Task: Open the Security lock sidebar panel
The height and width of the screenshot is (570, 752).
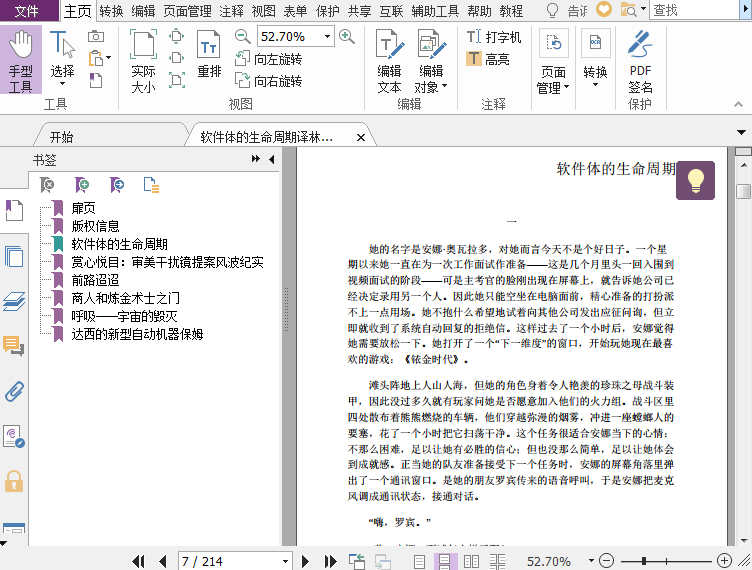Action: coord(14,481)
